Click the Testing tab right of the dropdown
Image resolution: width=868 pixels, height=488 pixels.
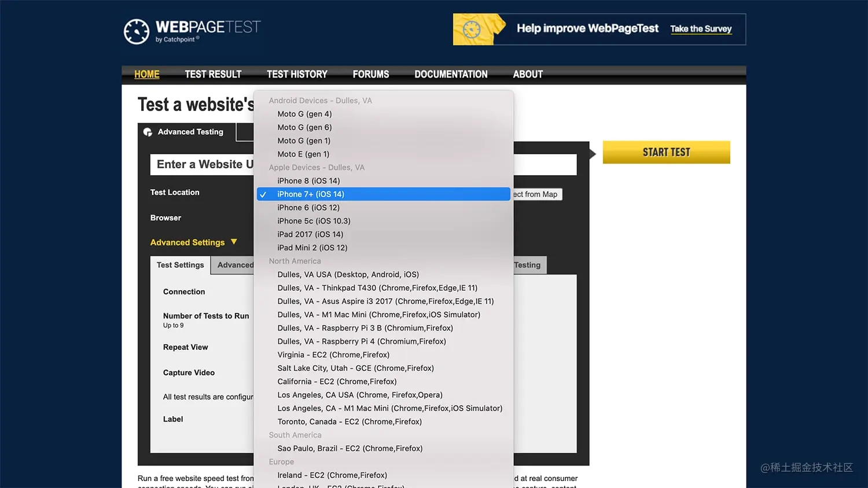coord(529,265)
